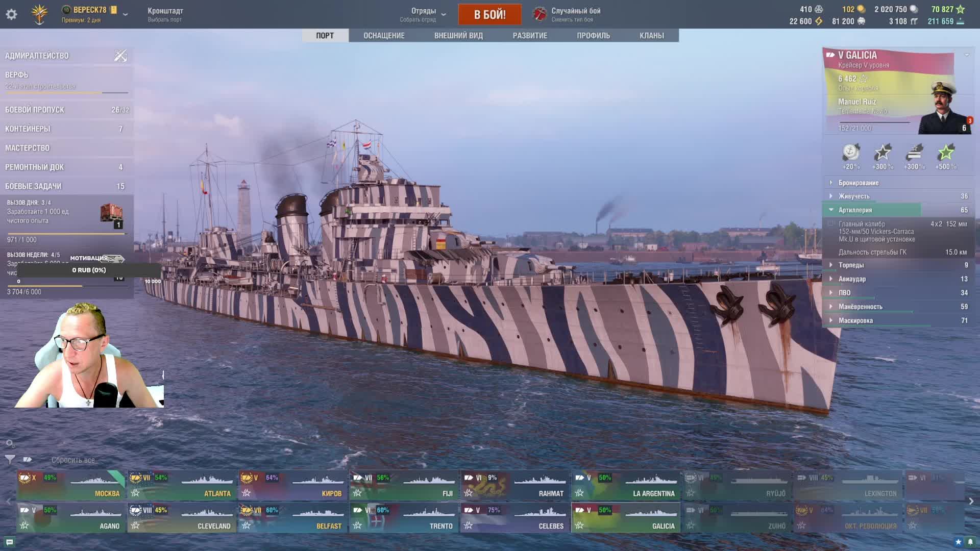Expand the Торпеды parameters section
This screenshot has width=980, height=551.
coord(851,265)
